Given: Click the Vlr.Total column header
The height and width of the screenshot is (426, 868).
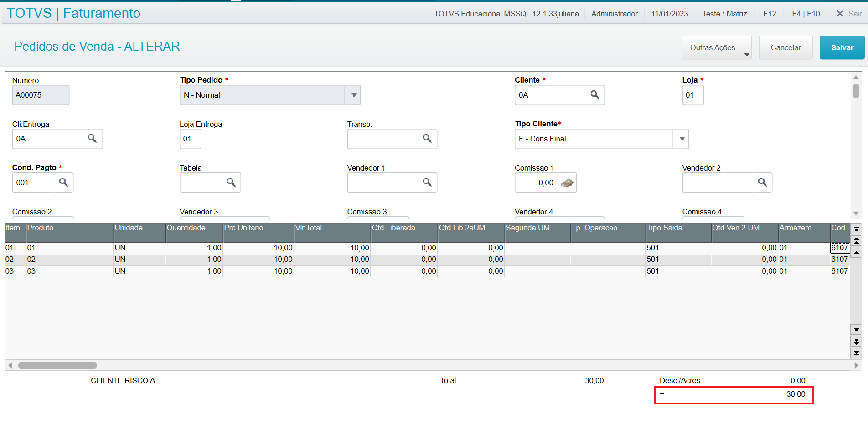Looking at the screenshot, I should coord(332,233).
